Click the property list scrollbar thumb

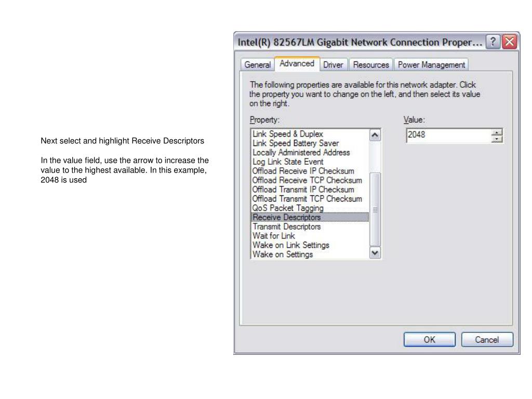coord(375,209)
